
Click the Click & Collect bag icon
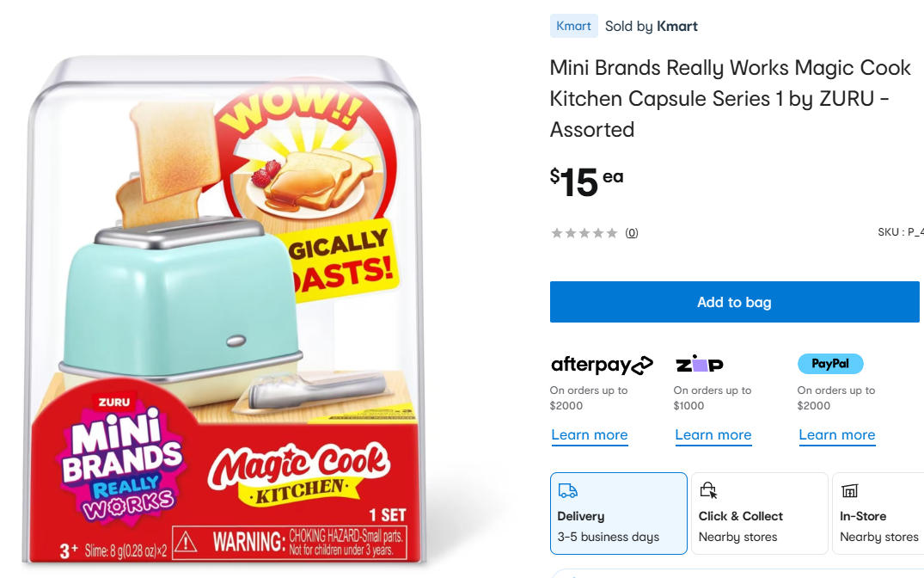click(708, 491)
